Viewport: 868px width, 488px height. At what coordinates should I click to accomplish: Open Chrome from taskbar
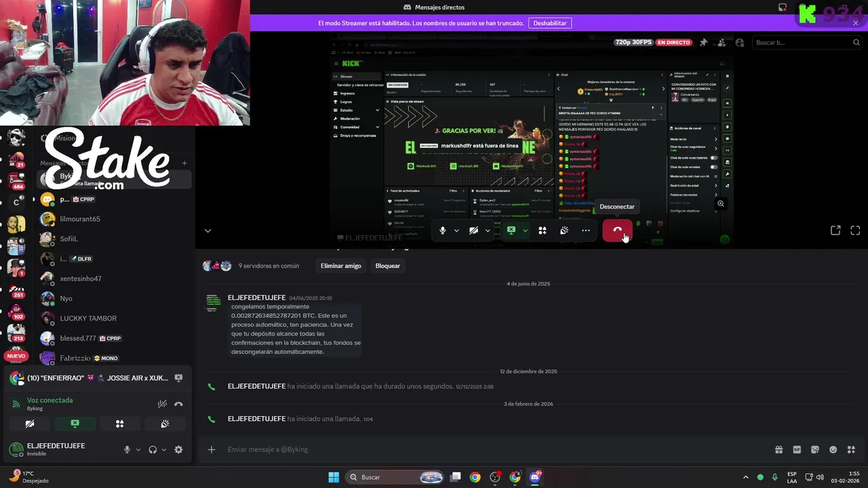coord(475,477)
